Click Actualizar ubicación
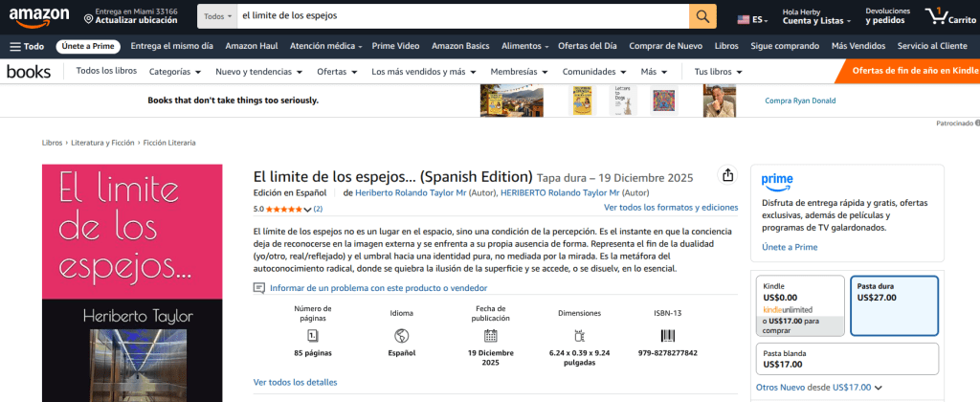 (136, 20)
